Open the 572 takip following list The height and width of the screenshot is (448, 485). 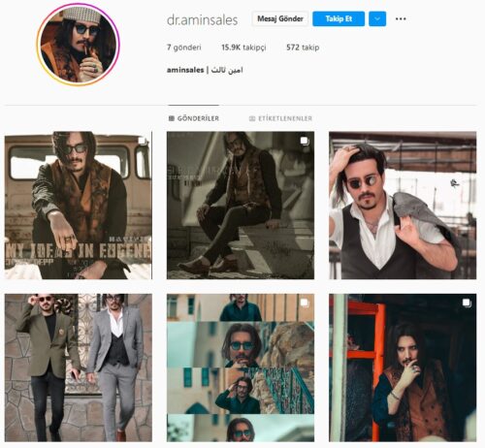click(x=303, y=48)
